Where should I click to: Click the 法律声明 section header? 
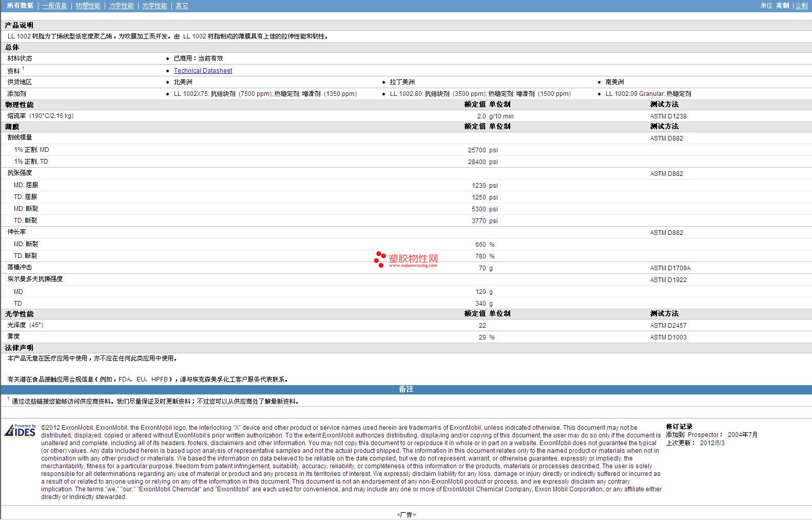click(19, 348)
